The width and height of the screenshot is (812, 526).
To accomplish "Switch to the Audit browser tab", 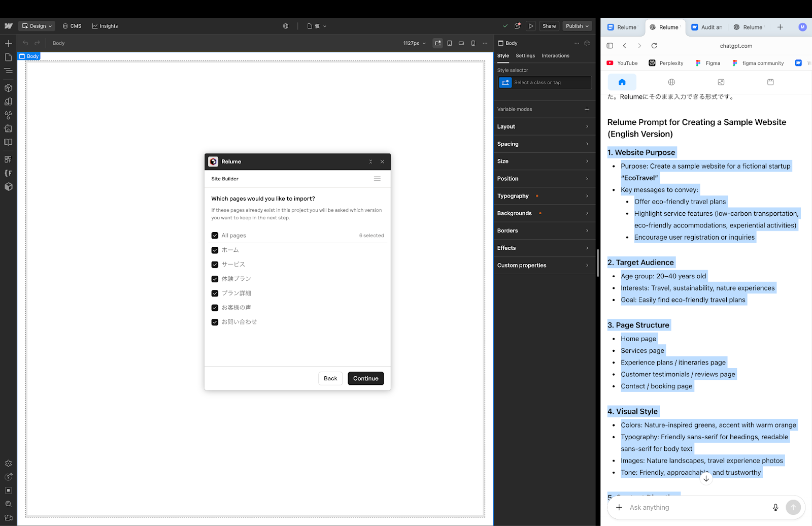I will [x=706, y=27].
